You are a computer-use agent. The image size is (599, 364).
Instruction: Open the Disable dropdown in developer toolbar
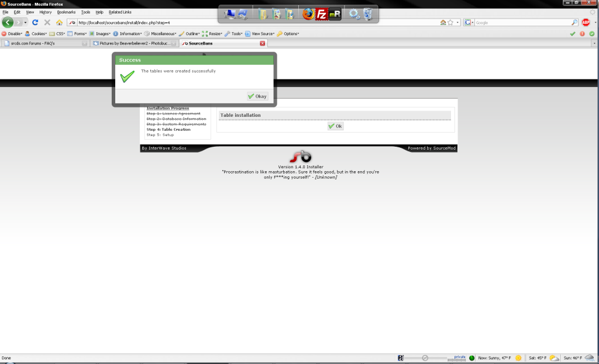tap(12, 33)
